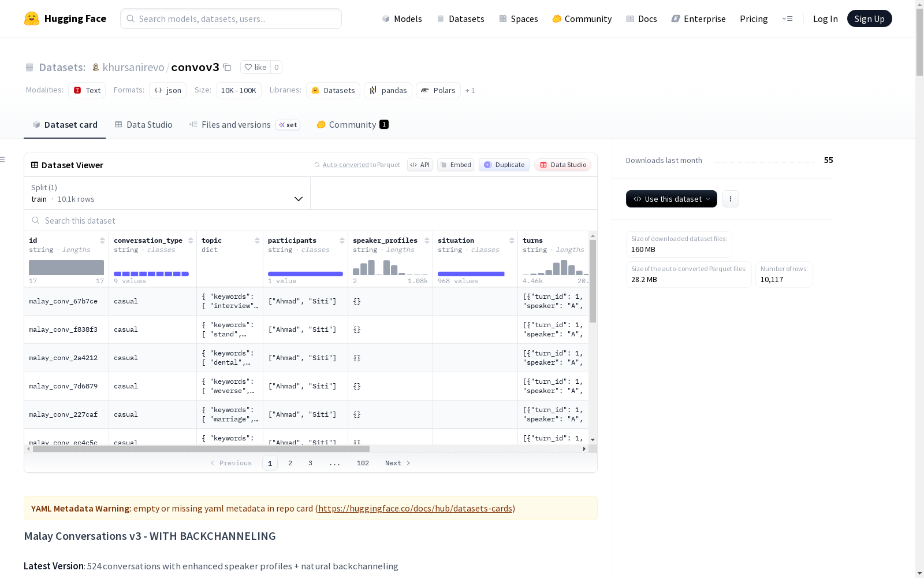The height and width of the screenshot is (578, 924).
Task: Click the Hugging Face logo icon
Action: pos(32,18)
